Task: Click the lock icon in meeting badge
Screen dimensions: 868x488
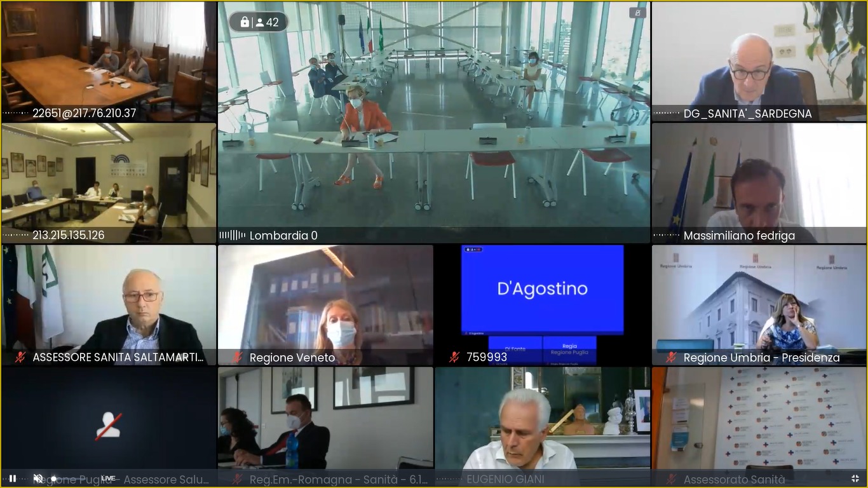Action: click(x=245, y=22)
